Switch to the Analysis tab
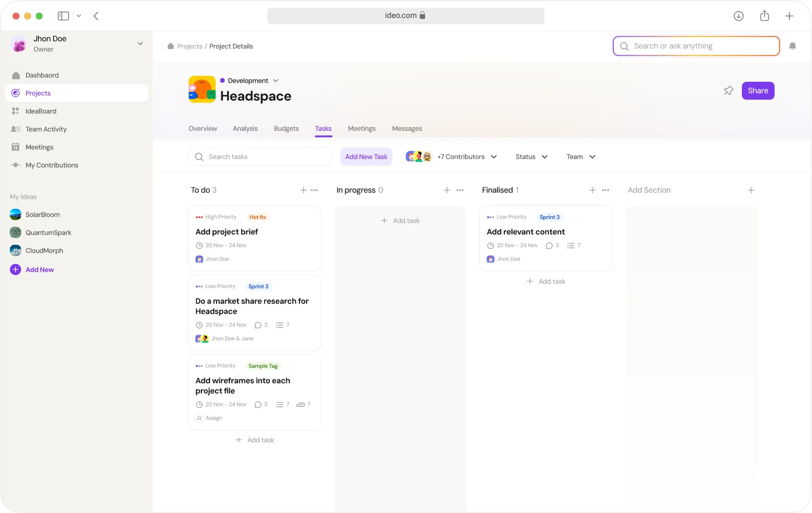The image size is (812, 513). click(245, 129)
